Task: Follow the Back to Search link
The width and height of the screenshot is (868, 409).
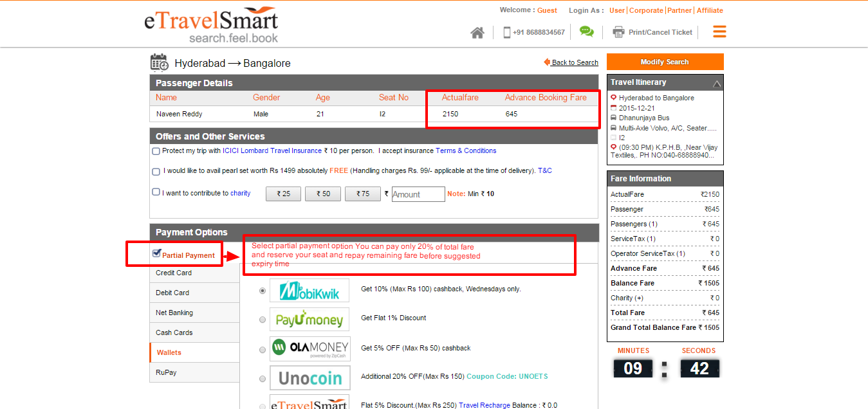Action: click(x=574, y=62)
